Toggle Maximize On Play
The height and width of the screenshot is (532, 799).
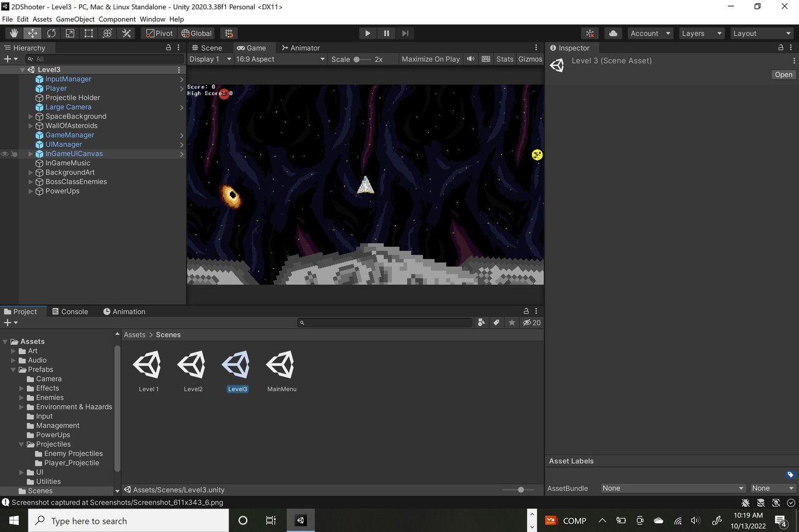tap(431, 59)
